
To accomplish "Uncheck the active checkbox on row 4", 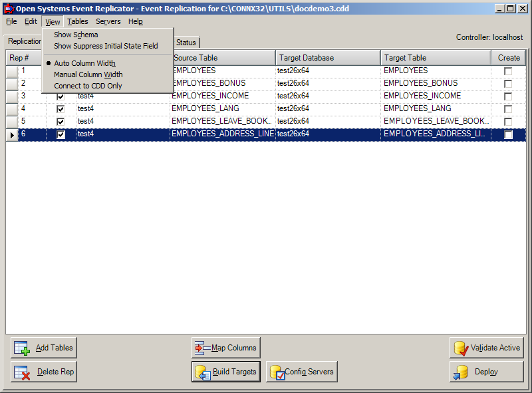I will click(61, 108).
